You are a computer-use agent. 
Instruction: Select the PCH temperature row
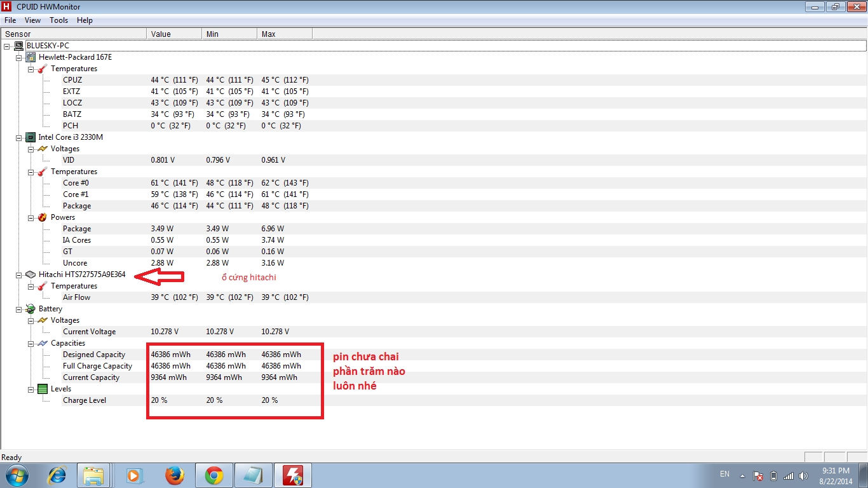click(433, 126)
